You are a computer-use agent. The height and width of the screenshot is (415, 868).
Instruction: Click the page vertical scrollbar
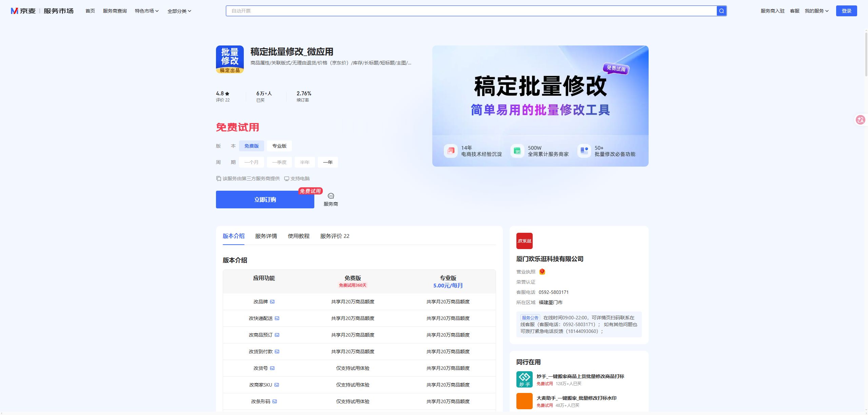click(866, 54)
